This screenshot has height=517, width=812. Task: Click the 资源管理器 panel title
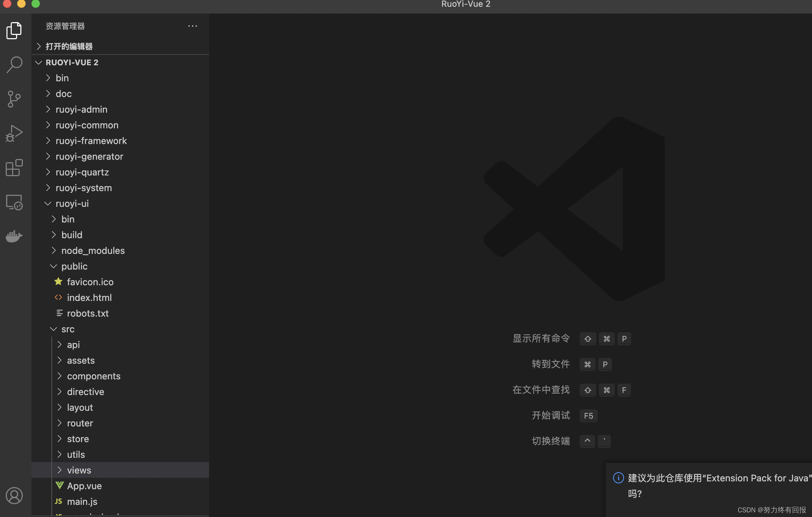(x=65, y=26)
